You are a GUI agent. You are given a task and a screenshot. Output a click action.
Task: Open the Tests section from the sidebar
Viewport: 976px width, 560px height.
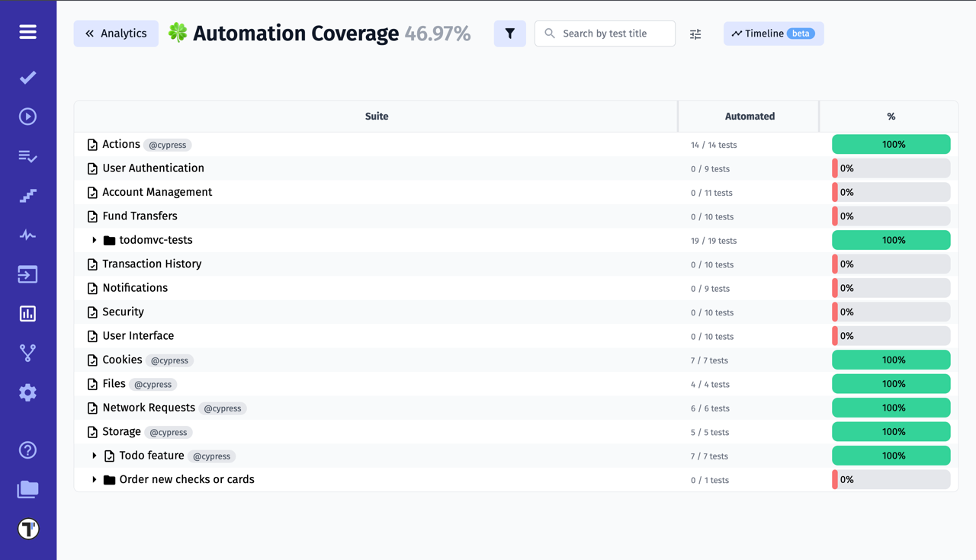pyautogui.click(x=27, y=78)
